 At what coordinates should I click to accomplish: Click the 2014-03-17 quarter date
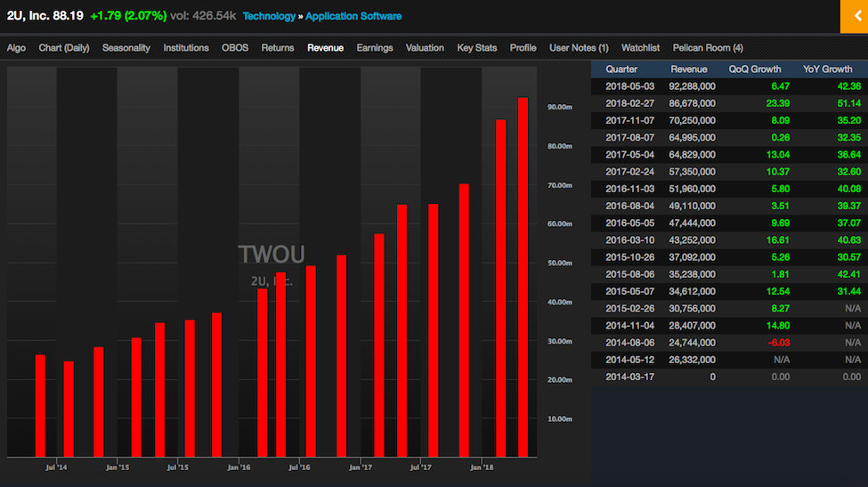(x=629, y=377)
